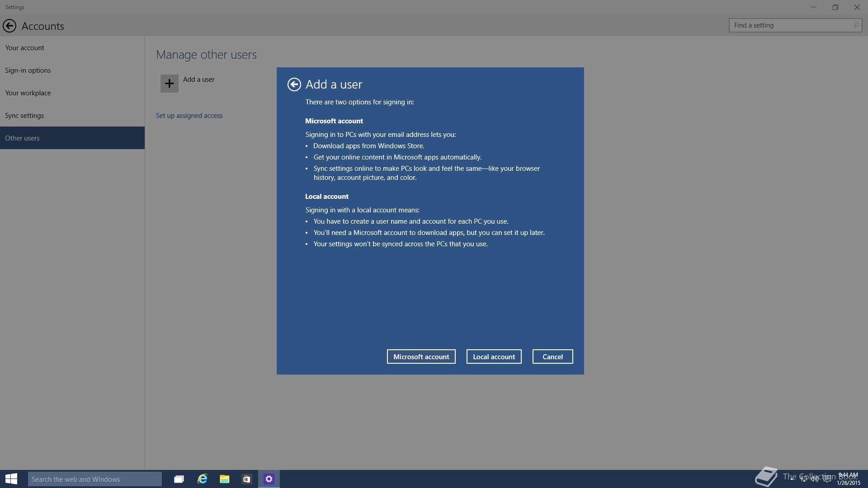Click the Local account heading in the dialog
868x488 pixels.
[327, 197]
